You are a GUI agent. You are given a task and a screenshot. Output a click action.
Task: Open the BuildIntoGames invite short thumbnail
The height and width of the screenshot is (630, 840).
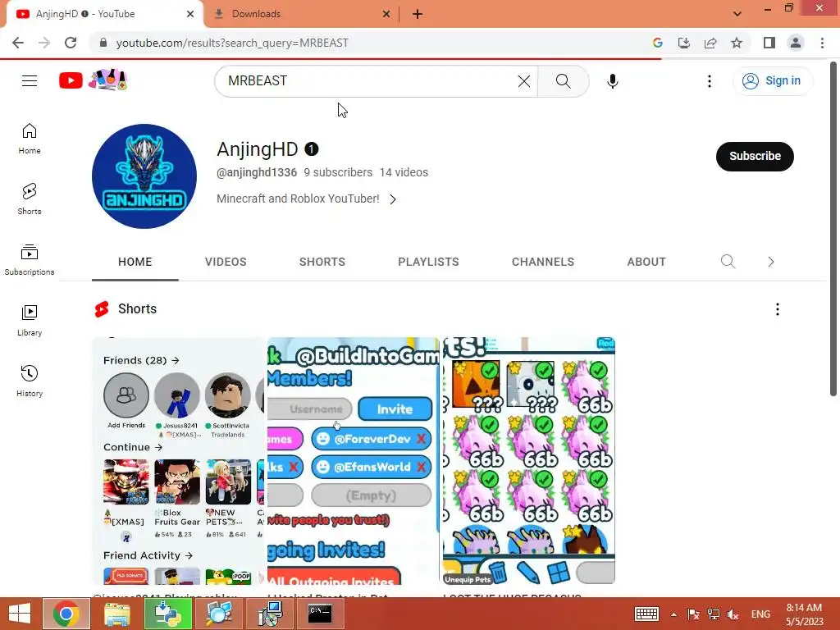354,461
